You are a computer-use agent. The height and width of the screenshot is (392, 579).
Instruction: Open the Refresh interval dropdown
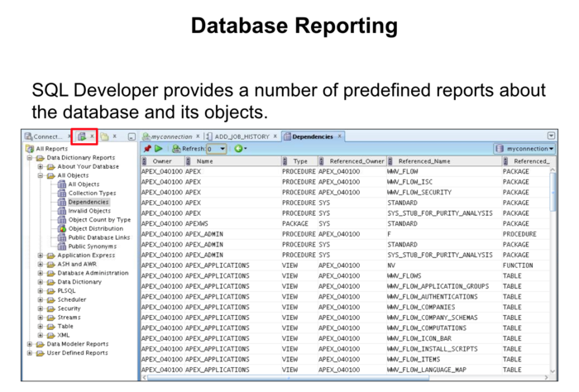tap(223, 149)
